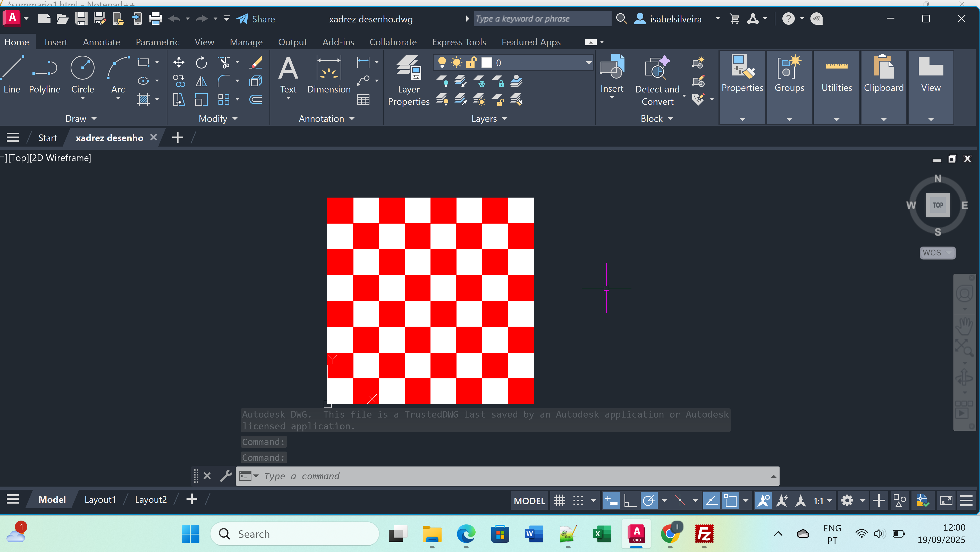Screen dimensions: 980x552
Task: Toggle drawing grid display in status bar
Action: (x=559, y=501)
